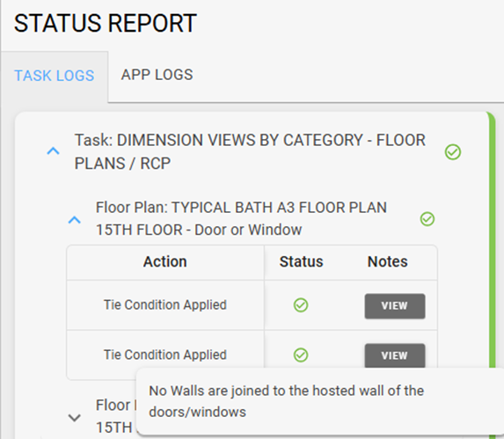Click second Tie Condition status checkmark
Screen dimensions: 504x439
(x=301, y=355)
